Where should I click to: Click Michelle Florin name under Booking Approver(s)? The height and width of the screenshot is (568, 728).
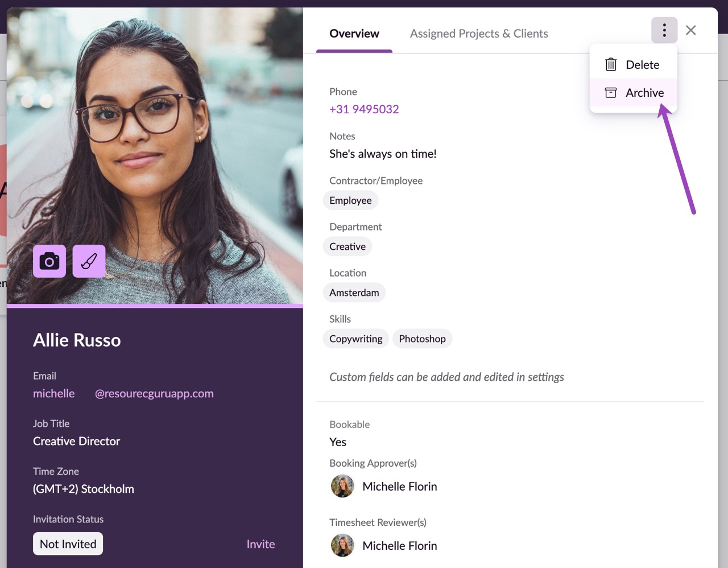point(400,487)
